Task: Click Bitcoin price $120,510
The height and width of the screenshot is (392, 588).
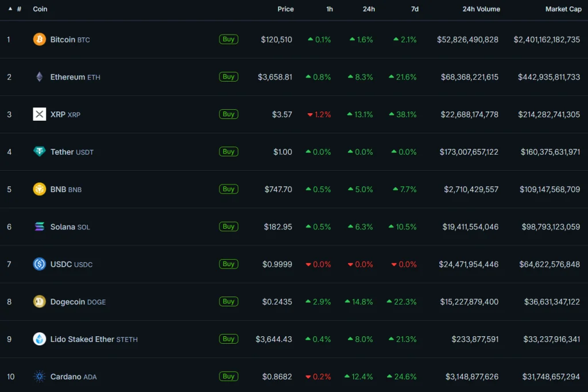Action: (276, 40)
